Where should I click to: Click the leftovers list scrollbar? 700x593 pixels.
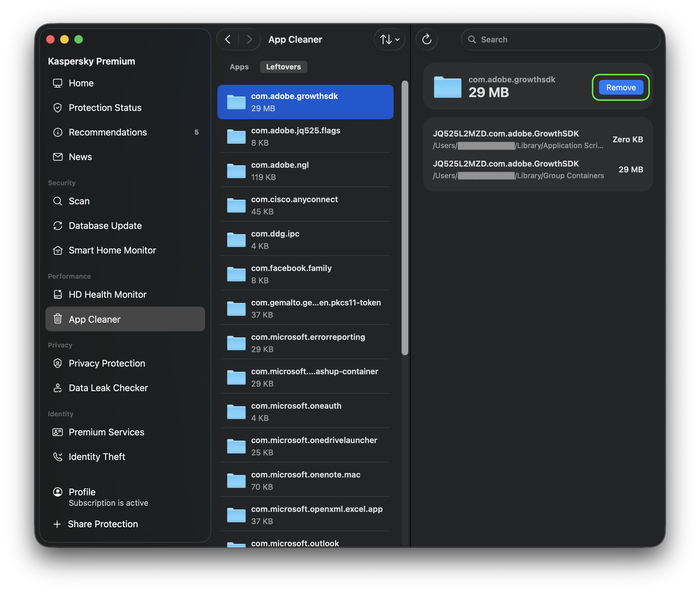click(405, 218)
